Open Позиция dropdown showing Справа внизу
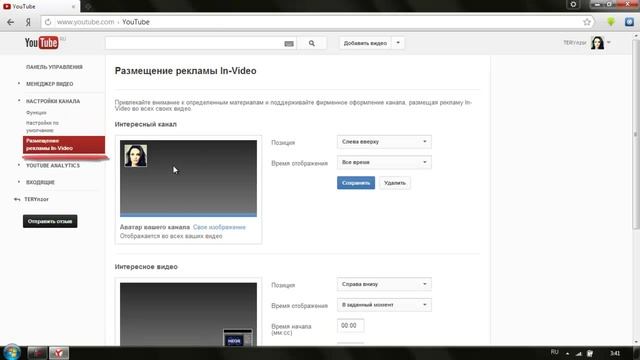 384,284
